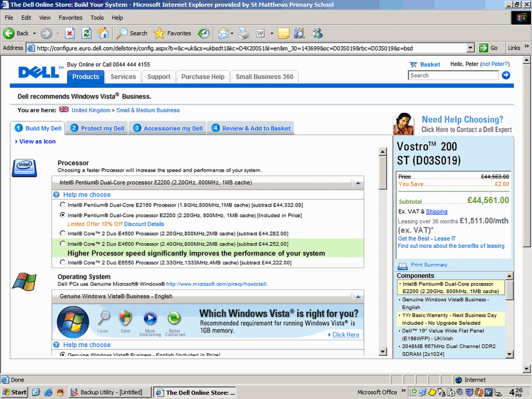This screenshot has height=399, width=532.
Task: Click the Windows flag icon beside Operating System
Action: (24, 282)
